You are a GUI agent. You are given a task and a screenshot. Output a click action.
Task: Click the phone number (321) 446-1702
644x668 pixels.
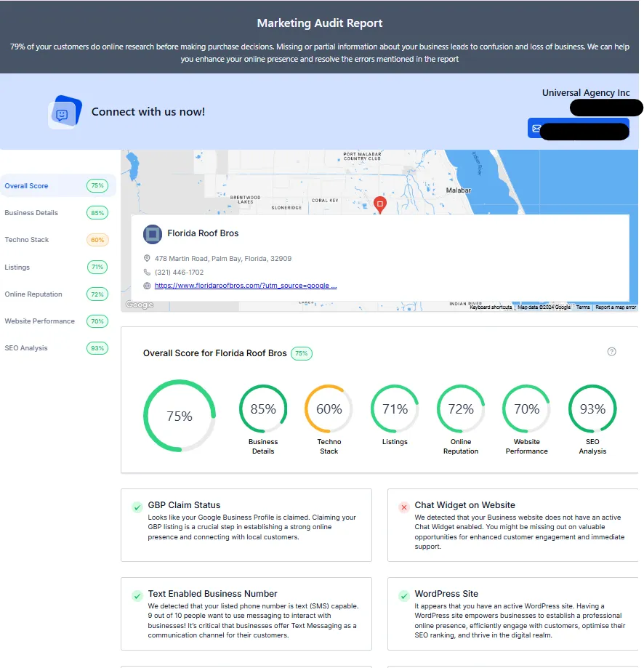click(x=180, y=273)
